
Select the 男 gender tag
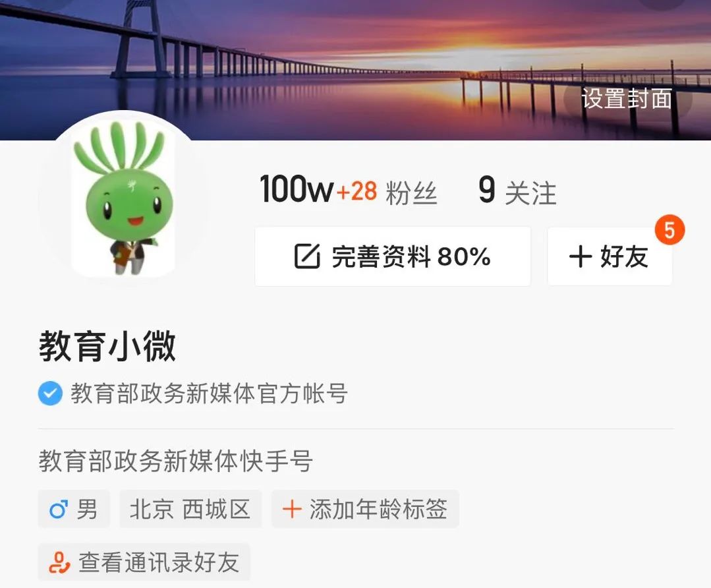pyautogui.click(x=74, y=509)
